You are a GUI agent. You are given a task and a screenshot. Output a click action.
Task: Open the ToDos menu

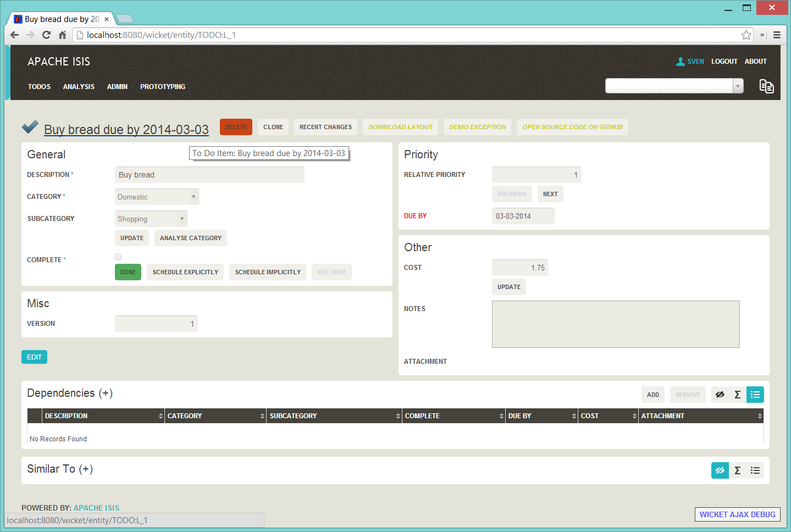point(39,87)
